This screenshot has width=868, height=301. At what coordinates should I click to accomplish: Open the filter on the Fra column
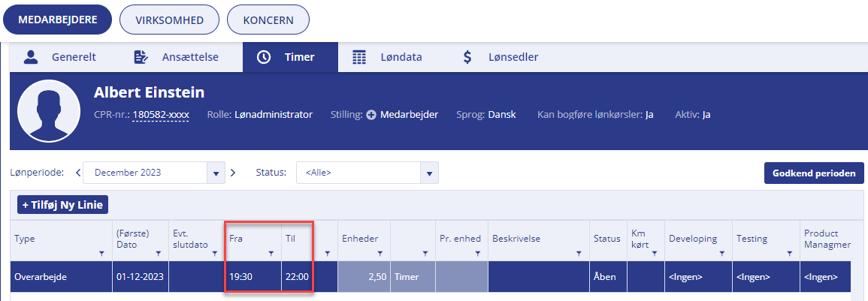coord(271,254)
